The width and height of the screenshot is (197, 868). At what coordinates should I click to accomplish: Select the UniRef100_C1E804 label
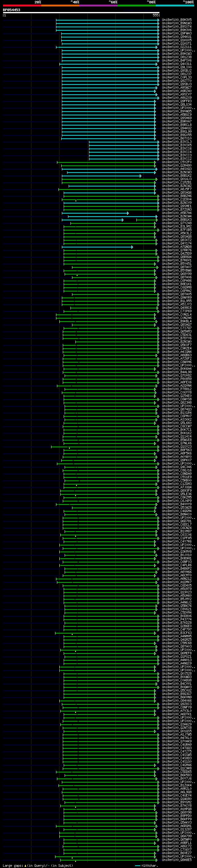click(x=177, y=200)
